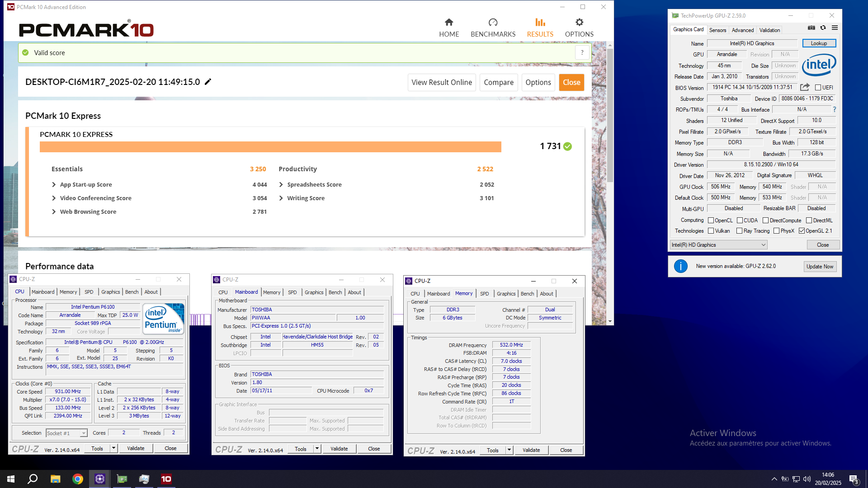The height and width of the screenshot is (488, 868).
Task: Toggle the CUDA checkbox
Action: click(x=740, y=221)
